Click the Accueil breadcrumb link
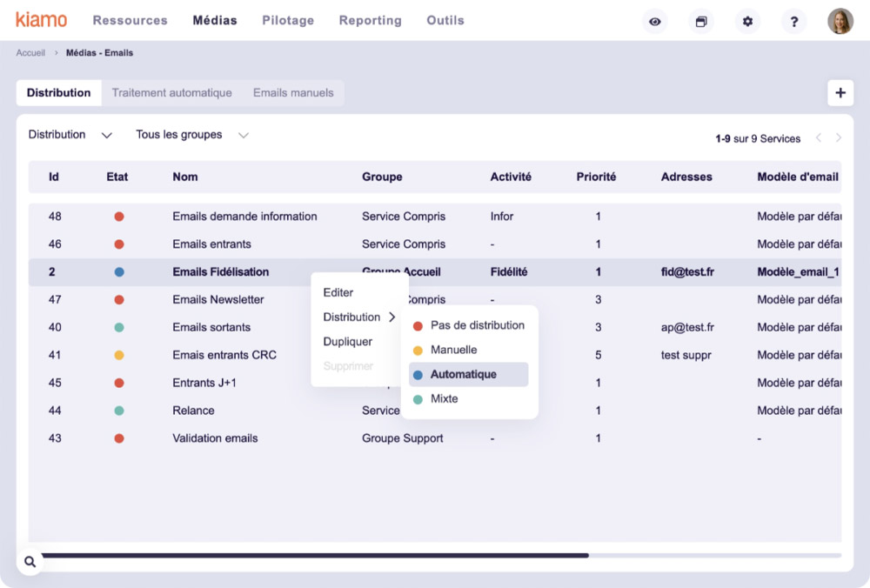This screenshot has width=870, height=588. point(30,53)
